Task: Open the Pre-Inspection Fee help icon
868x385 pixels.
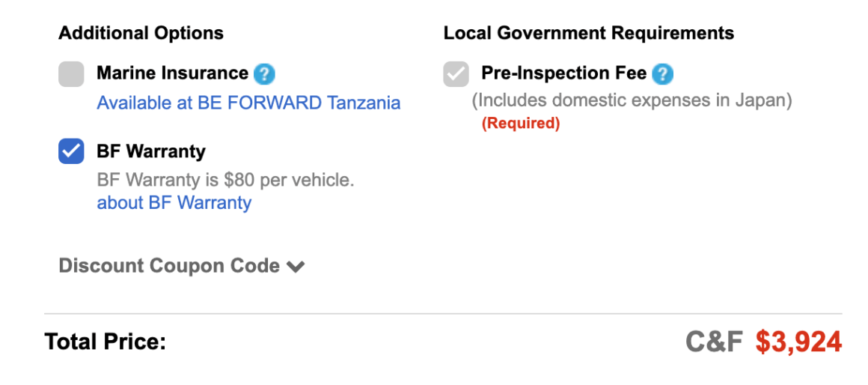Action: pos(662,73)
